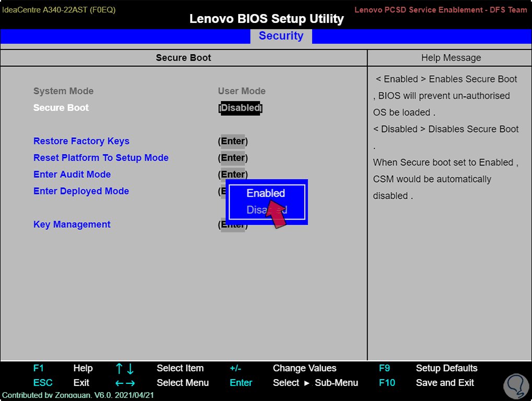Click the User Mode value

point(242,91)
